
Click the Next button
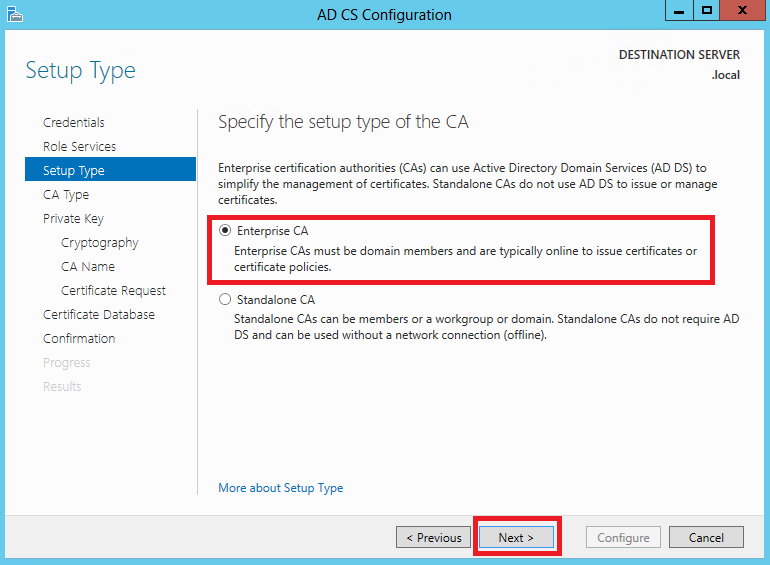click(x=516, y=537)
